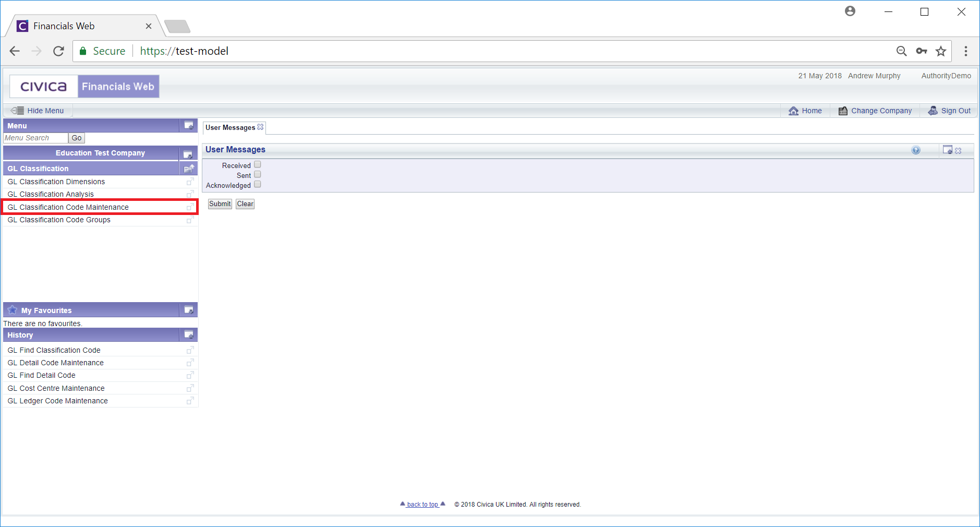Image resolution: width=980 pixels, height=527 pixels.
Task: Tick the Acknowledged checkbox
Action: (x=258, y=185)
